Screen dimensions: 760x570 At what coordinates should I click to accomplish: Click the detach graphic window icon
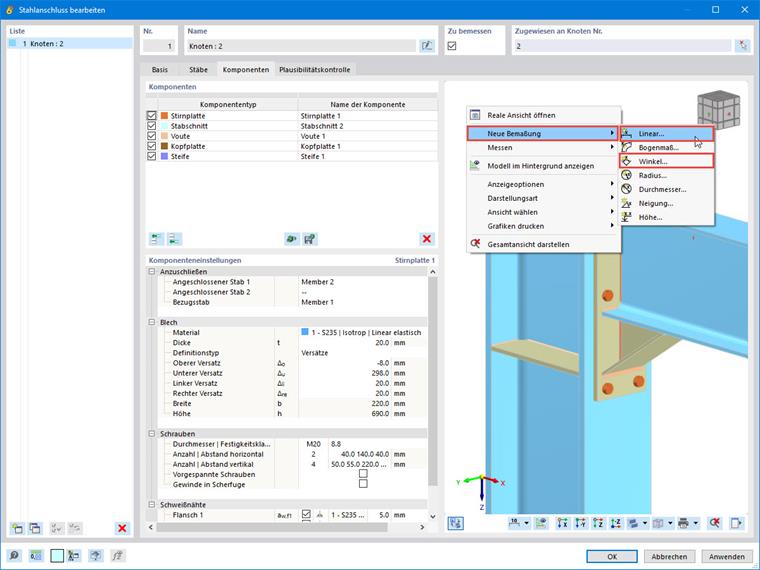pos(736,523)
